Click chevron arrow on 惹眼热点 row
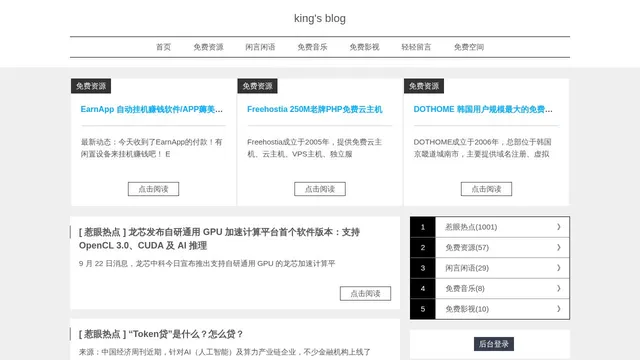Viewport: 640px width, 360px height. pyautogui.click(x=559, y=227)
